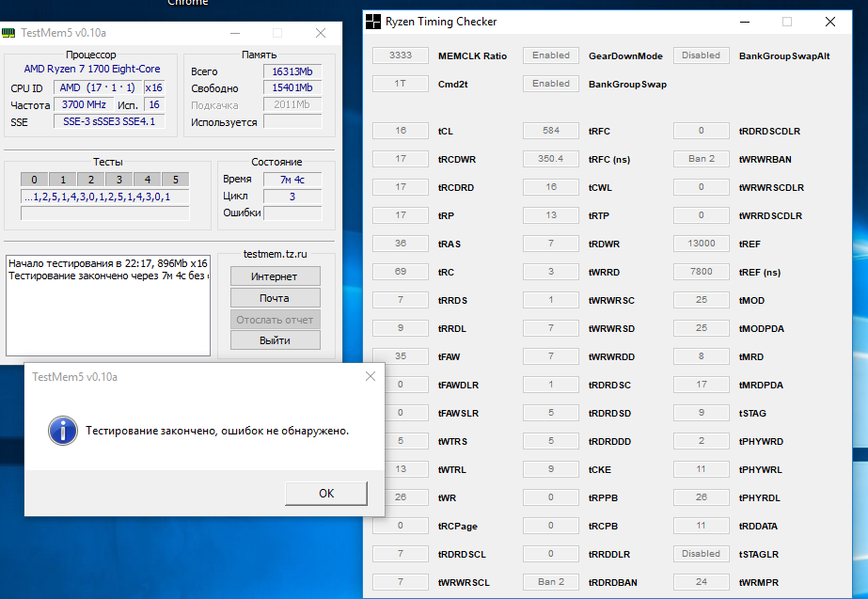Click the tRFC (ns) value 350.4
The image size is (868, 599).
pyautogui.click(x=551, y=159)
